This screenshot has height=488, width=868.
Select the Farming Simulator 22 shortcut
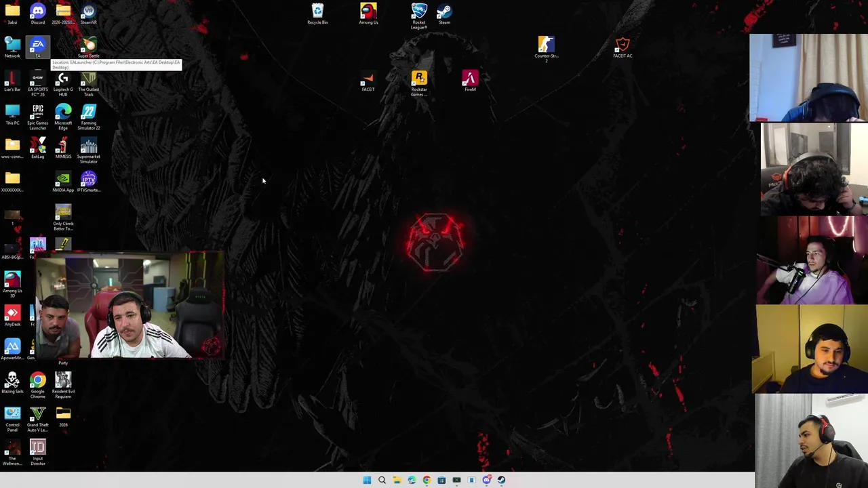[x=88, y=117]
